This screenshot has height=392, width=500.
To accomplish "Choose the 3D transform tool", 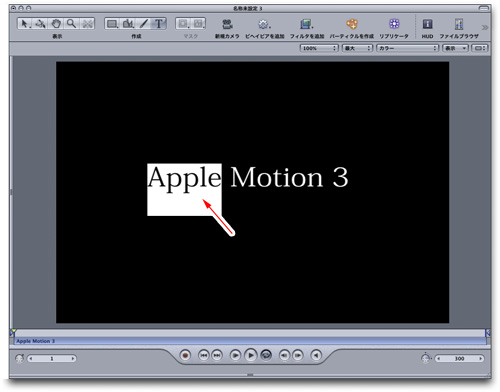I will pyautogui.click(x=41, y=24).
